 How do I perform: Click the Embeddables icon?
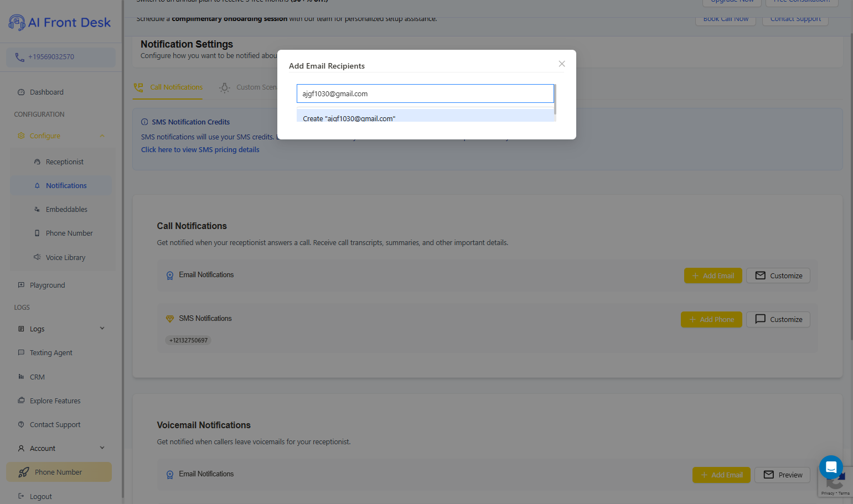point(37,210)
